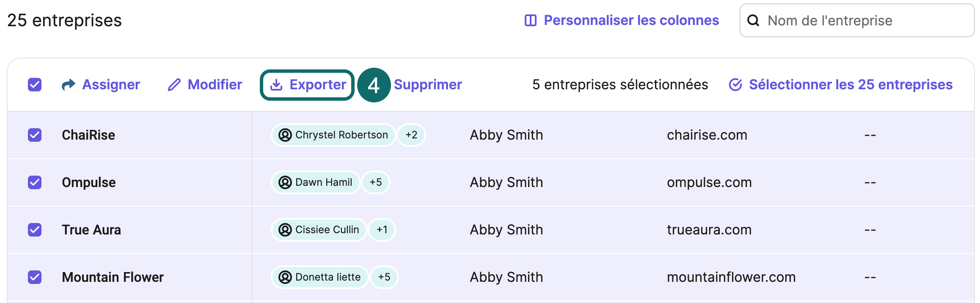The image size is (980, 303).
Task: Open Personnaliser les colonnes
Action: click(622, 20)
